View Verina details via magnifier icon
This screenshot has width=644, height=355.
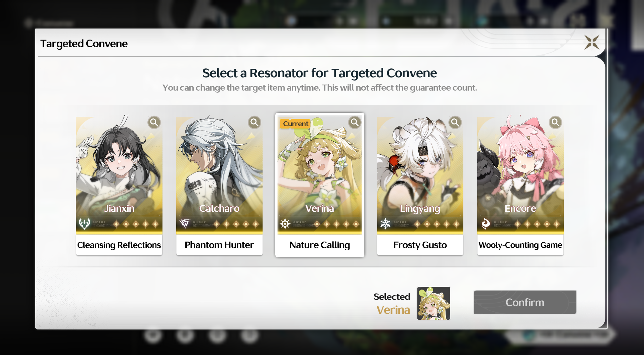[x=355, y=123]
